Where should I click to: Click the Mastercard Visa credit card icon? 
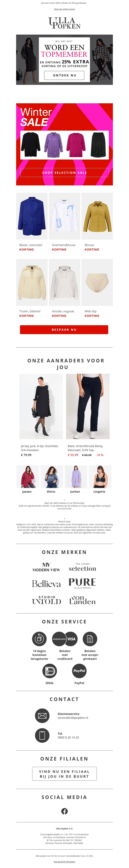[64, 638]
